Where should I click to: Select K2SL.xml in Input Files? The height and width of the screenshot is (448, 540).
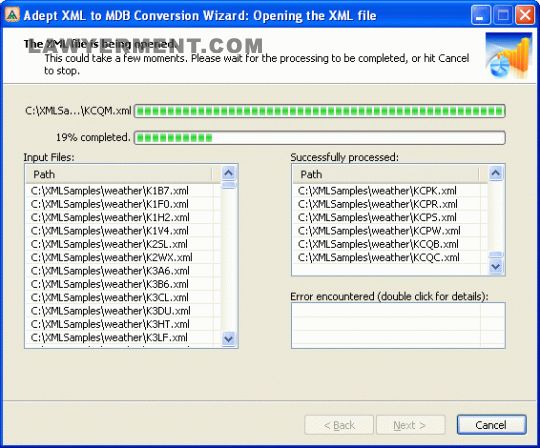(109, 244)
